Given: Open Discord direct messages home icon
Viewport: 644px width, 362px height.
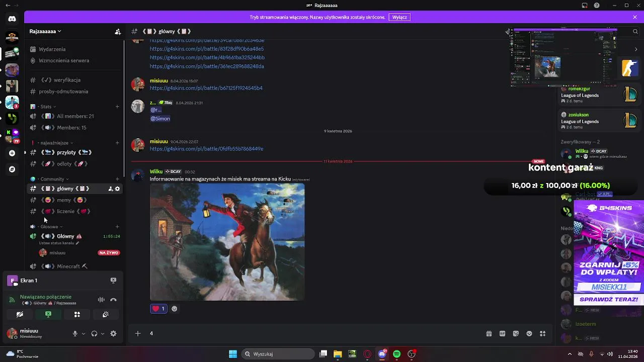Looking at the screenshot, I should [12, 19].
